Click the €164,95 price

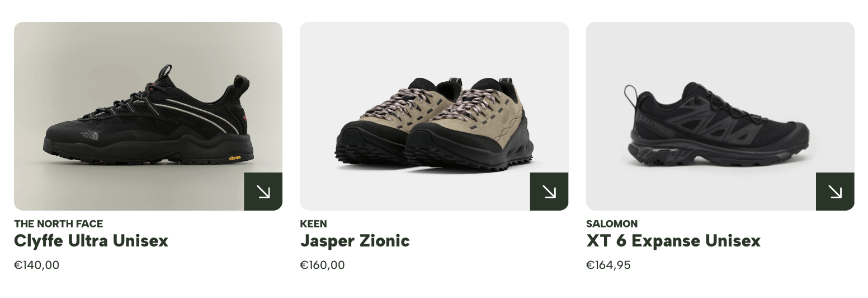pyautogui.click(x=608, y=265)
